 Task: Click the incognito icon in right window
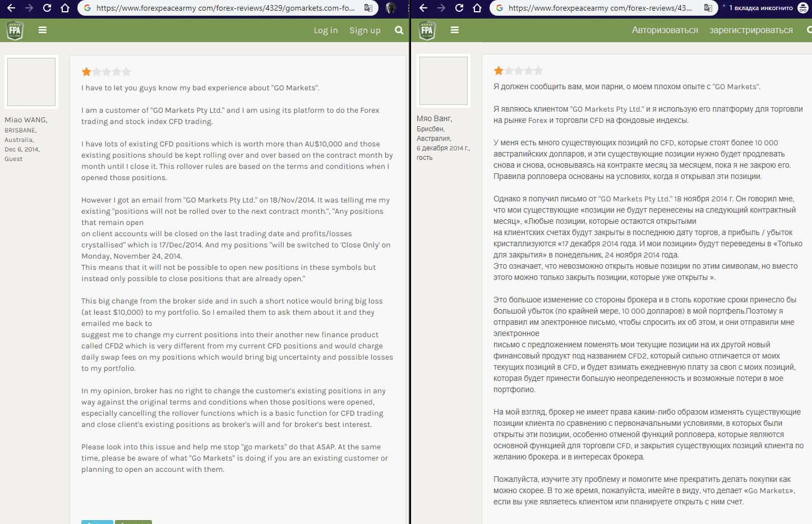[x=803, y=8]
